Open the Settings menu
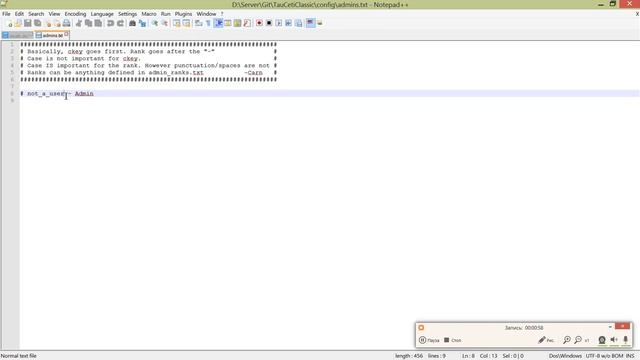This screenshot has width=640, height=360. 127,14
